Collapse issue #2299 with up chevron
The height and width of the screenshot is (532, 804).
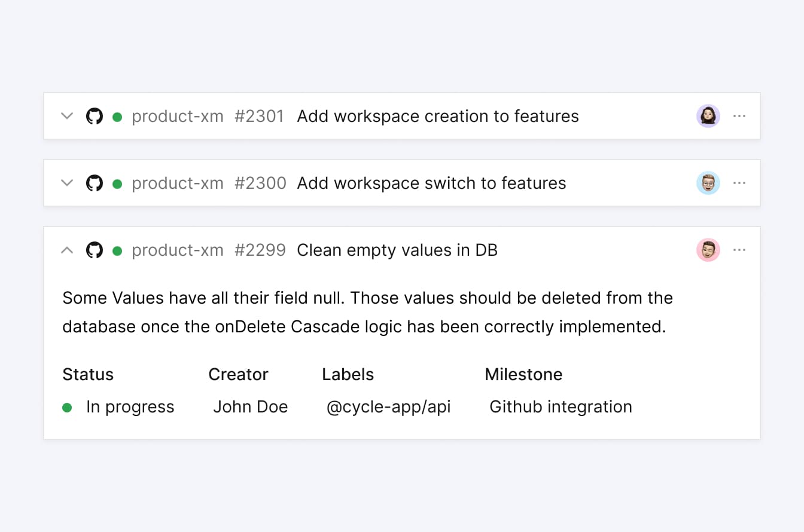pyautogui.click(x=68, y=250)
